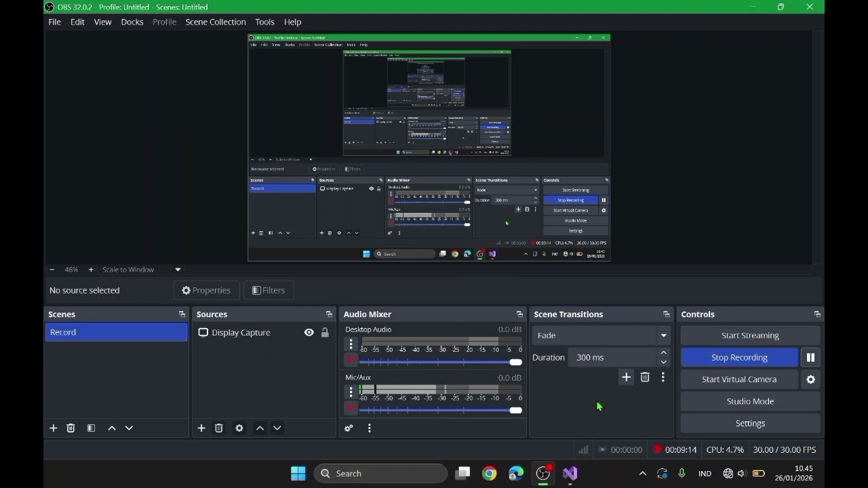Move the source down in the Sources list
This screenshot has height=488, width=868.
277,428
